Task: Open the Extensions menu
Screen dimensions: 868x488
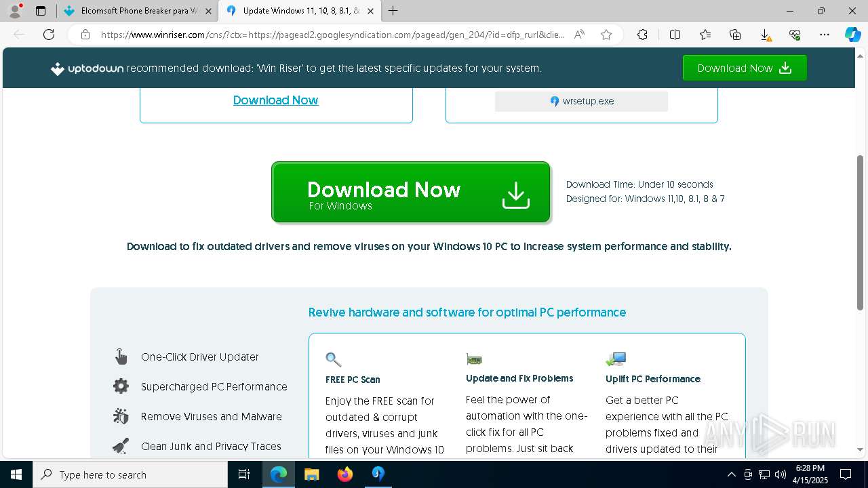Action: click(642, 35)
